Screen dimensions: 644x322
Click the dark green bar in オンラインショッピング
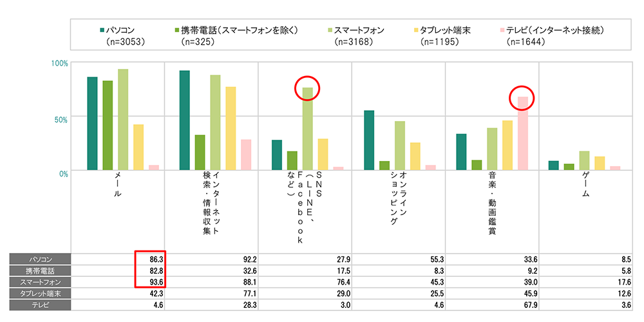pos(369,140)
